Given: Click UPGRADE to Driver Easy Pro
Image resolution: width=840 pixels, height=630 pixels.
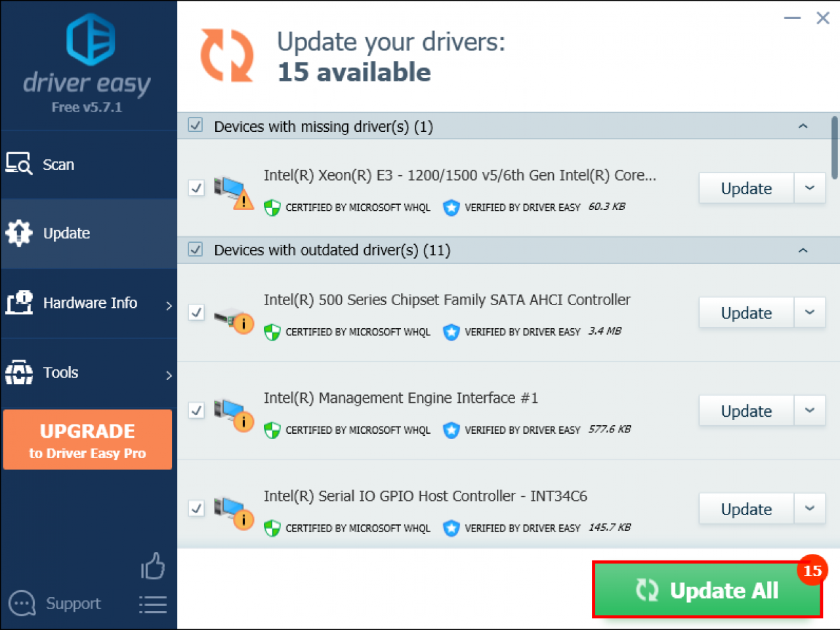Looking at the screenshot, I should point(87,440).
